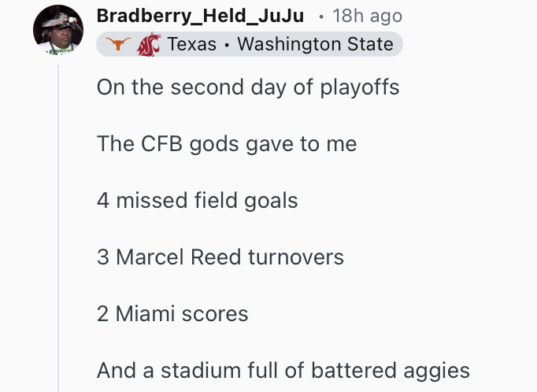Click the "18h ago" comment timestamp
537x392 pixels.
point(367,16)
